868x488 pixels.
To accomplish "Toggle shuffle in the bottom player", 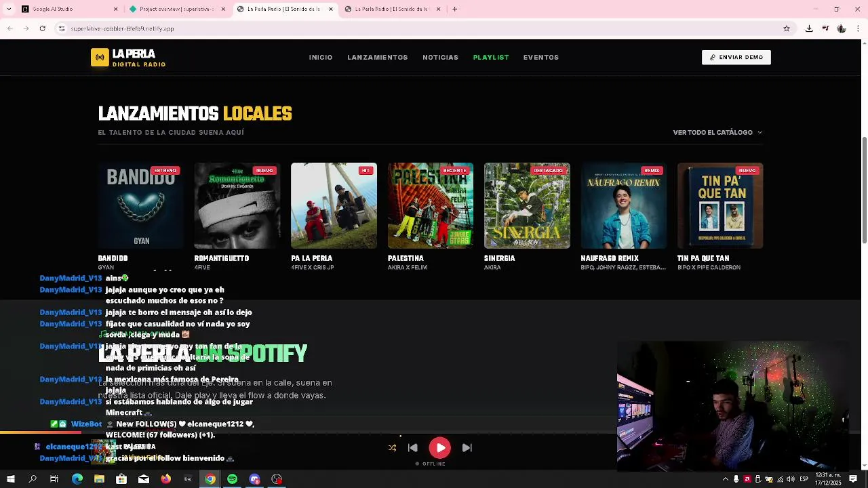I will [x=392, y=448].
